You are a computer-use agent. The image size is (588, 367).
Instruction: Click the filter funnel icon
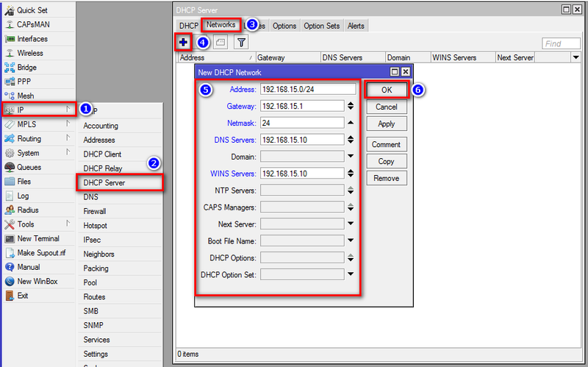click(x=240, y=43)
